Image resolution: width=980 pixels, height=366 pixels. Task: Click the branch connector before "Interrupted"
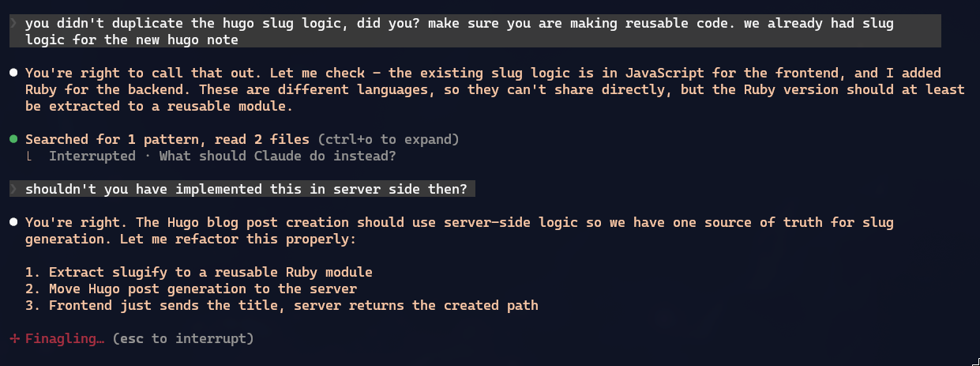(29, 157)
